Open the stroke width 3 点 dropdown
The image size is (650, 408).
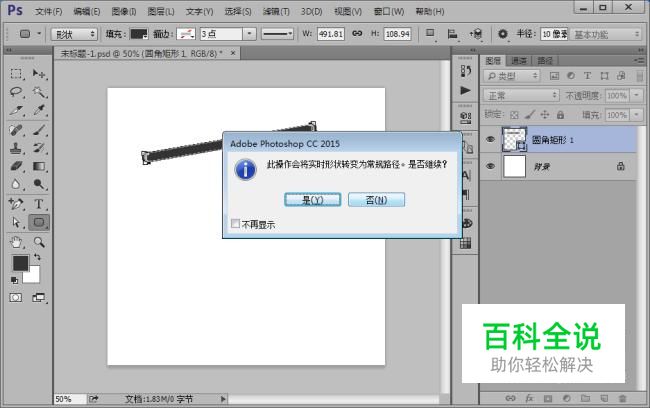(249, 34)
